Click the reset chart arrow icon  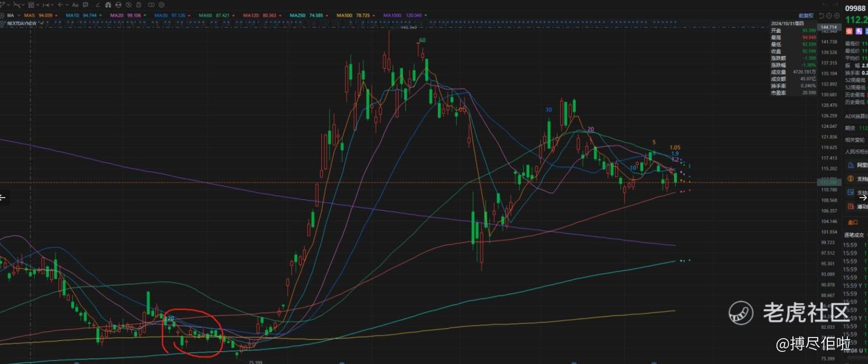coord(823,16)
